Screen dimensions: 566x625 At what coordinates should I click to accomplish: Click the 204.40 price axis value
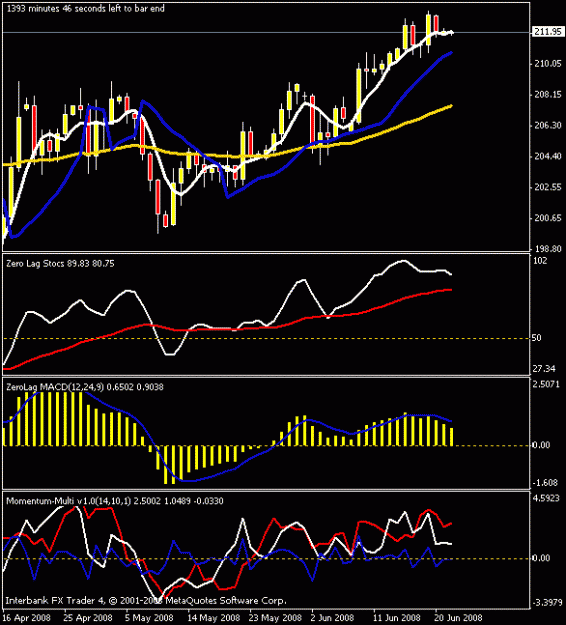pos(548,156)
